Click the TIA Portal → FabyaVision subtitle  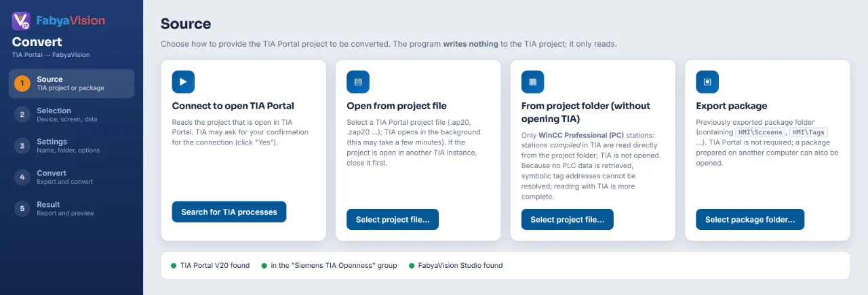51,55
